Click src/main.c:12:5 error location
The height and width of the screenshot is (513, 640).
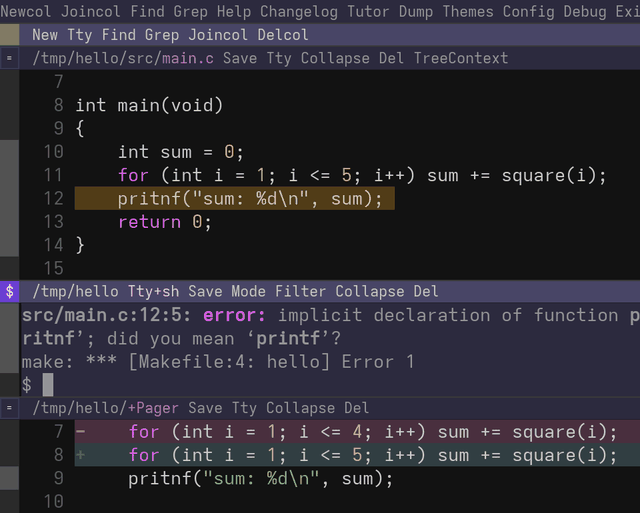106,315
